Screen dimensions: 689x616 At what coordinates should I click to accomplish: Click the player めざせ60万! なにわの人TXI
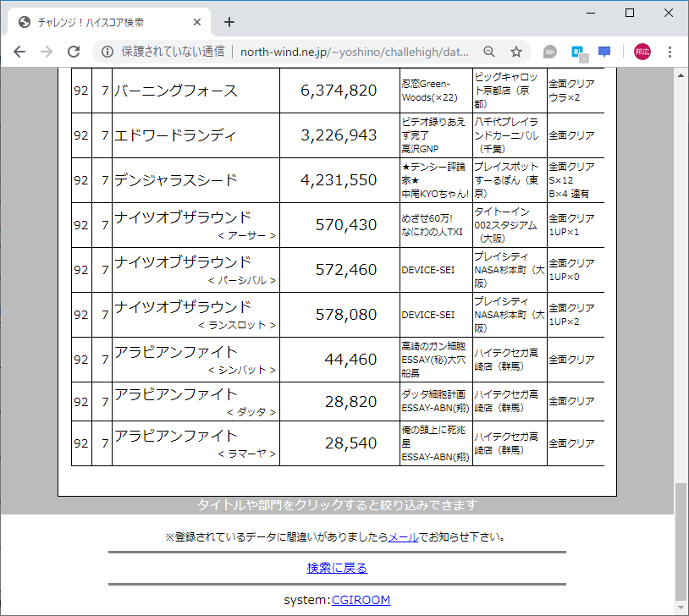(x=432, y=225)
